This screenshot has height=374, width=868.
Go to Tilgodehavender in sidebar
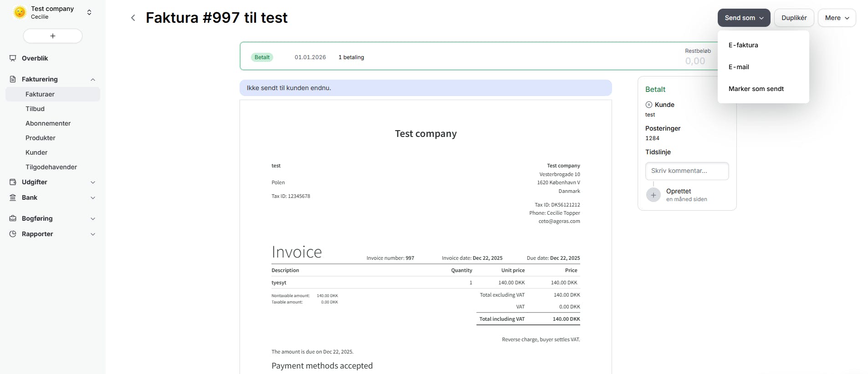click(51, 167)
